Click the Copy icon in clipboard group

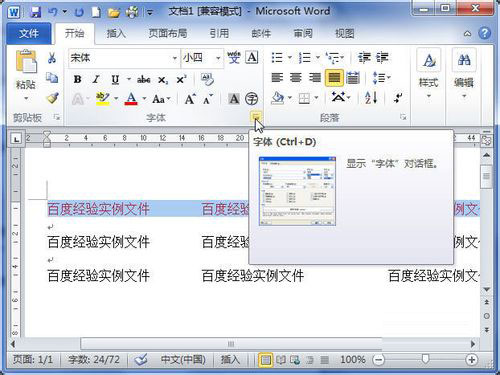(x=52, y=78)
